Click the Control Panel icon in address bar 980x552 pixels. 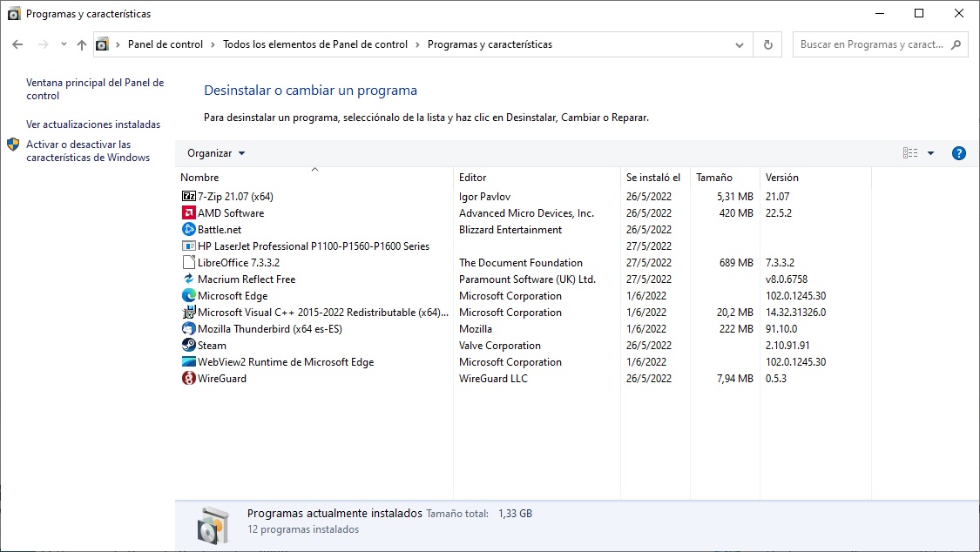pyautogui.click(x=103, y=44)
